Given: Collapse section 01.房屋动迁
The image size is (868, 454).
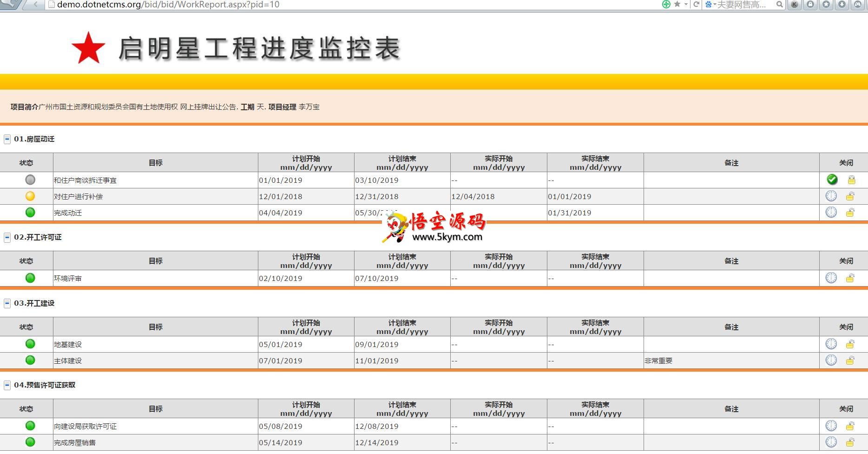Looking at the screenshot, I should (7, 139).
